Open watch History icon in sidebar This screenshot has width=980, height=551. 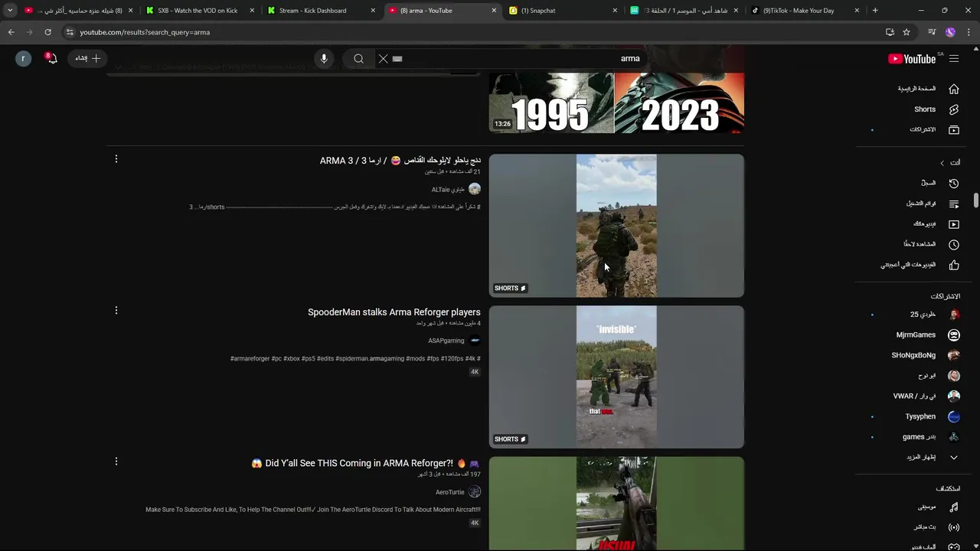coord(954,184)
